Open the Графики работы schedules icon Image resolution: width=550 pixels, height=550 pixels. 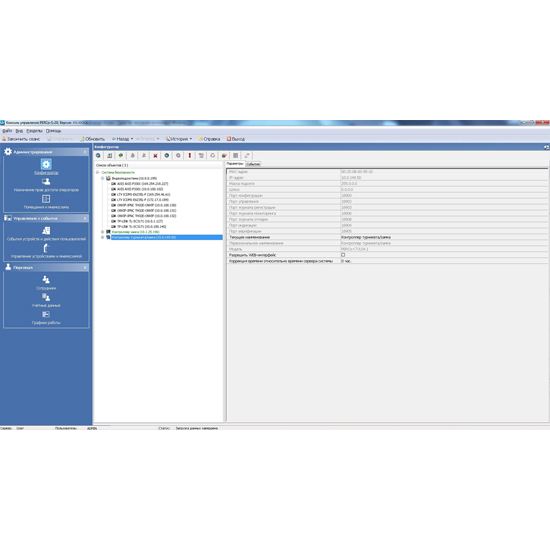click(x=46, y=314)
